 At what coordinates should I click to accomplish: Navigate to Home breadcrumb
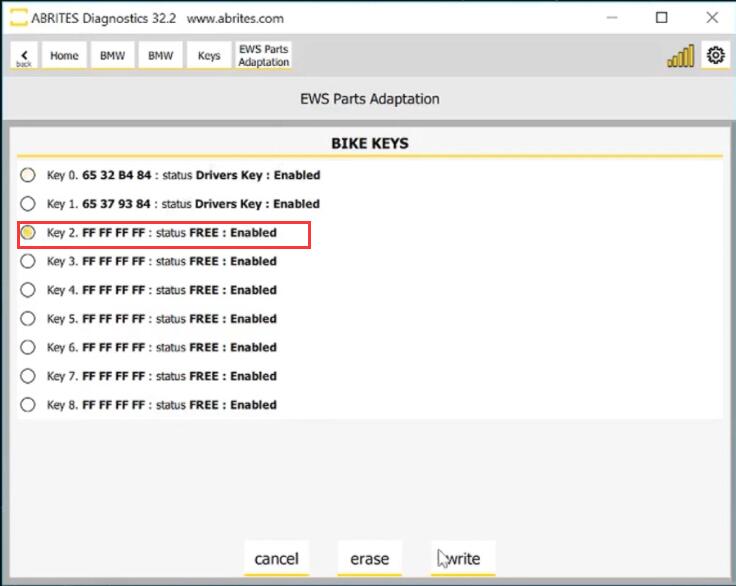[x=64, y=55]
